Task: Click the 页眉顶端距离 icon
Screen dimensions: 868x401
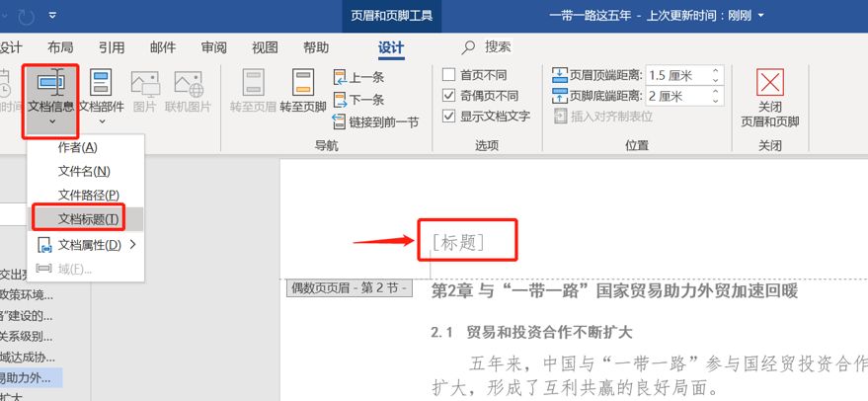Action: [x=560, y=75]
